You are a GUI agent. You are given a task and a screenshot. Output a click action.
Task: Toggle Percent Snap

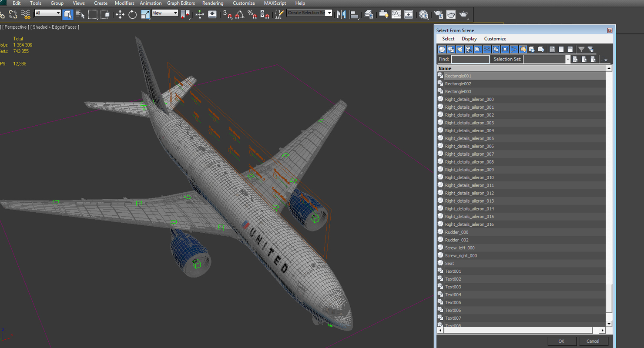pos(252,14)
